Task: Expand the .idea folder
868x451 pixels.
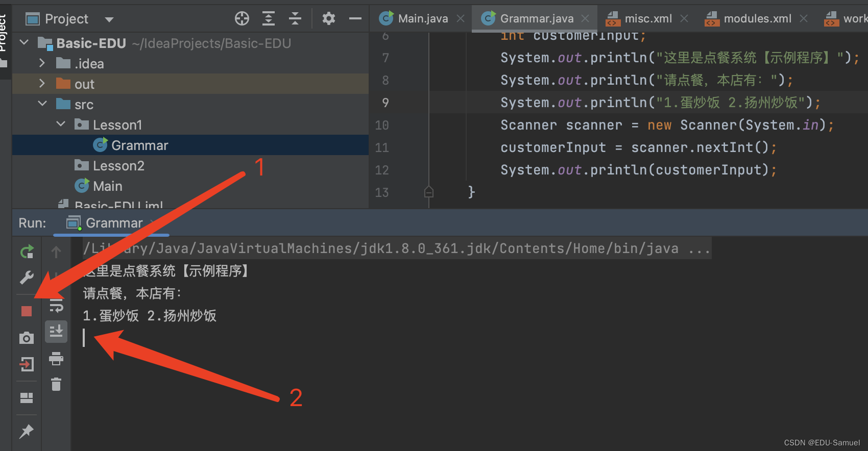Action: (42, 63)
